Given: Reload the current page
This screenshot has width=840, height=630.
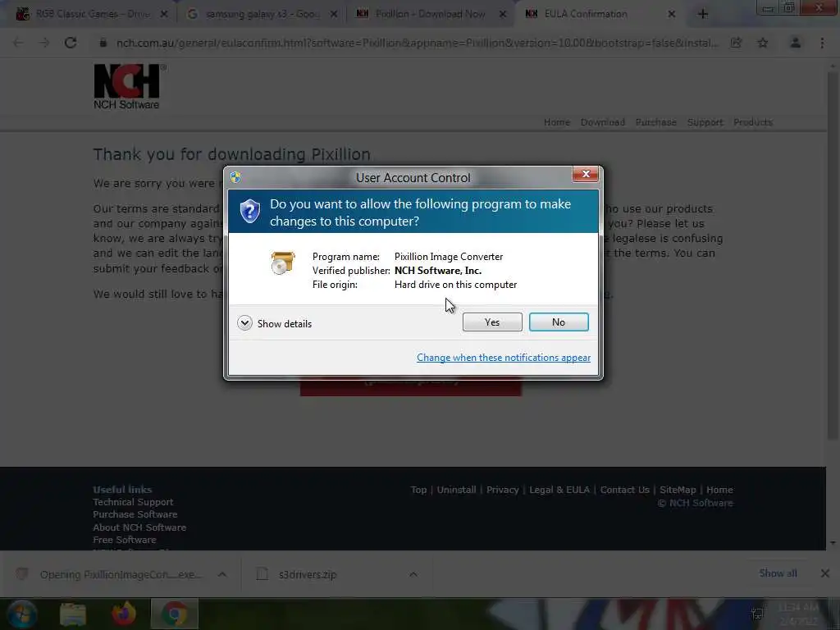Looking at the screenshot, I should 71,43.
